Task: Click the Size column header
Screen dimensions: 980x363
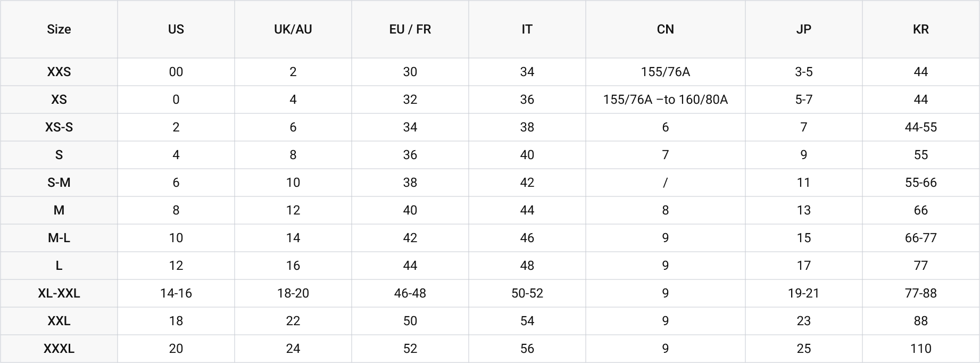Action: pos(59,29)
